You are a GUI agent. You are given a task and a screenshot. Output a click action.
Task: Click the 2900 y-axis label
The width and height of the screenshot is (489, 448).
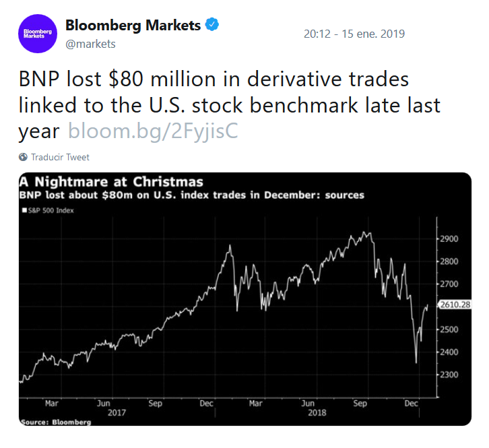point(449,238)
